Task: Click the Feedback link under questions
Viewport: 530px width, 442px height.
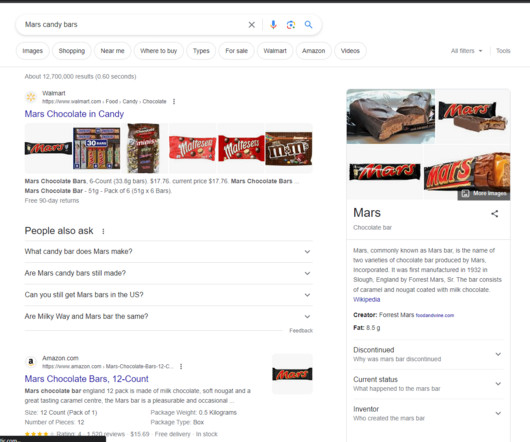Action: (301, 330)
